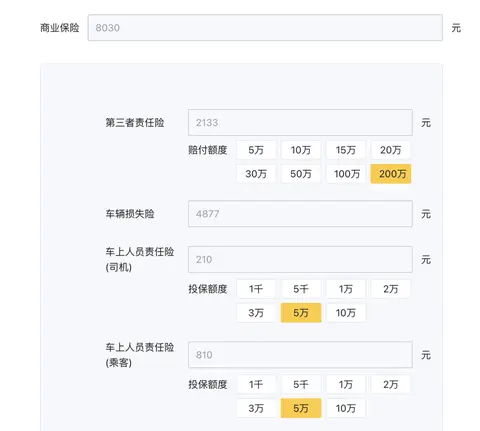The image size is (480, 431).
Task: Select 100万 third-party coverage option
Action: (346, 174)
